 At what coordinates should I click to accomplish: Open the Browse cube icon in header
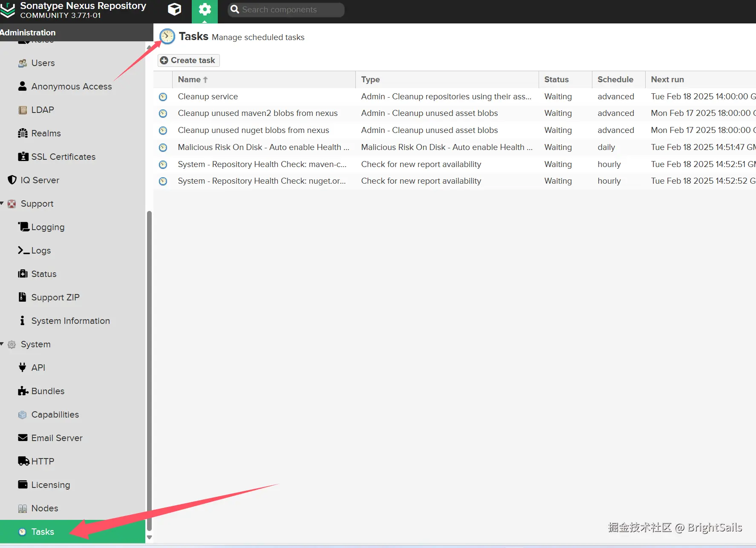(x=174, y=9)
